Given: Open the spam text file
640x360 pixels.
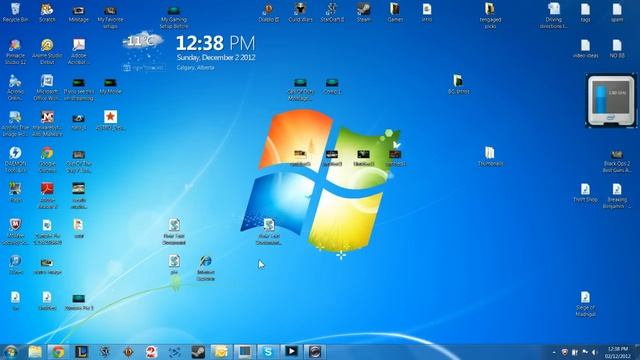Looking at the screenshot, I should [x=617, y=12].
